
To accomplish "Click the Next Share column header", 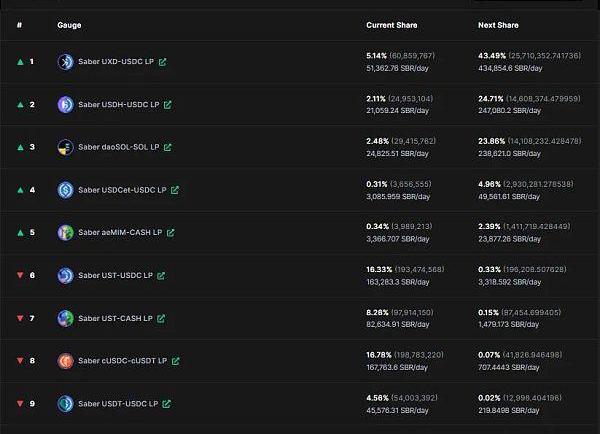I will pyautogui.click(x=498, y=25).
